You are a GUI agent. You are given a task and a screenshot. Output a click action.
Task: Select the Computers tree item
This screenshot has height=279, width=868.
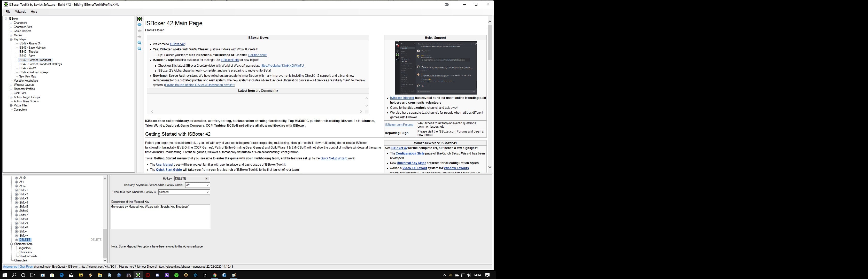click(x=20, y=110)
